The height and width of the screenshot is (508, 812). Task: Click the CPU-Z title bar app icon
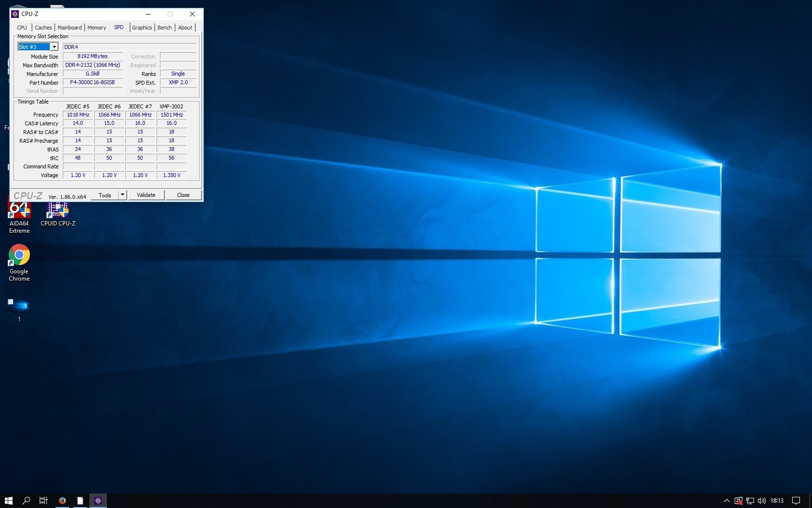tap(15, 14)
